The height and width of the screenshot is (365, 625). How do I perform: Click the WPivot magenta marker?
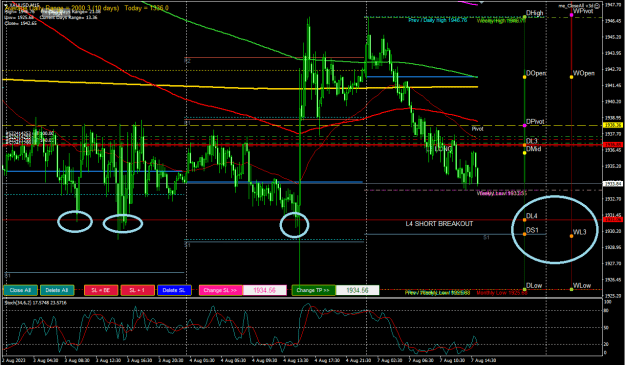pyautogui.click(x=572, y=15)
